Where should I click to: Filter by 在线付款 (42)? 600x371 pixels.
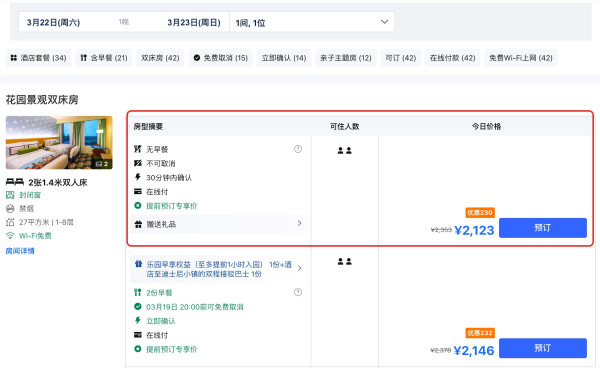453,58
